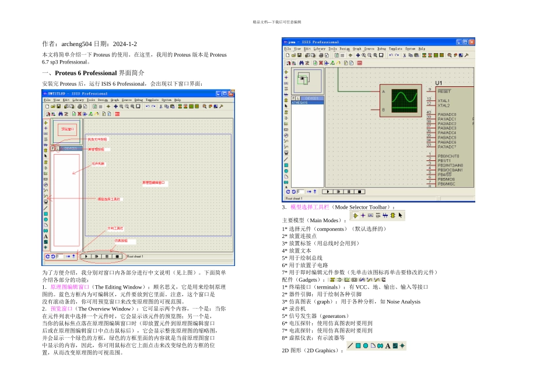Select Component mode icon in pwm window sidebar
554x392 pixels.
(286, 72)
